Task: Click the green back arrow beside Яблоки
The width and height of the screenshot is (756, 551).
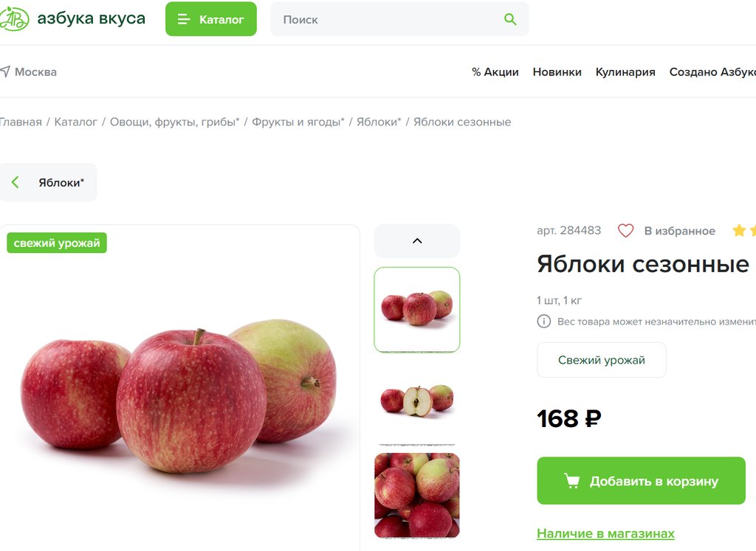Action: click(x=16, y=182)
